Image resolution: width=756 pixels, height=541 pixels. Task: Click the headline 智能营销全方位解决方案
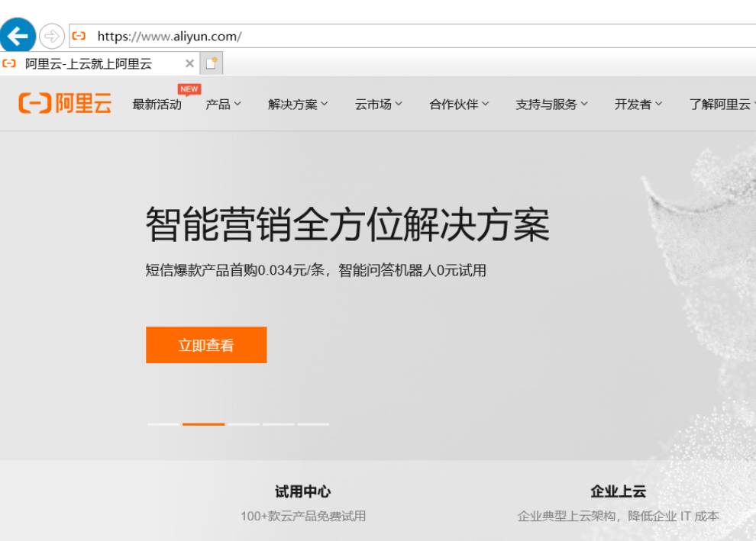pos(347,224)
